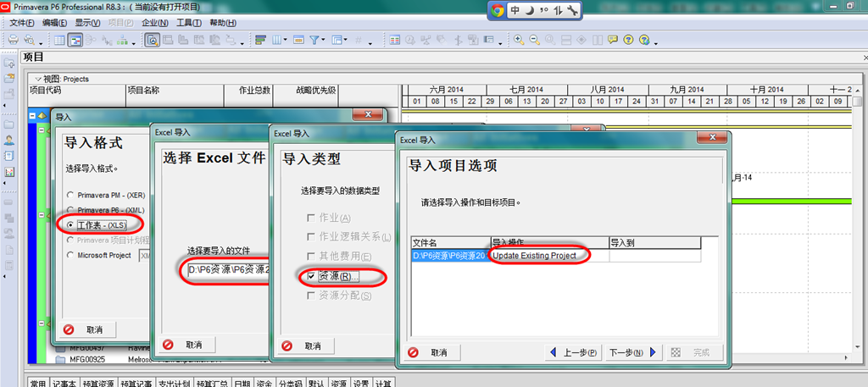The image size is (868, 387).
Task: Check the 作业逻辑关系(L) checkbox
Action: click(x=311, y=237)
